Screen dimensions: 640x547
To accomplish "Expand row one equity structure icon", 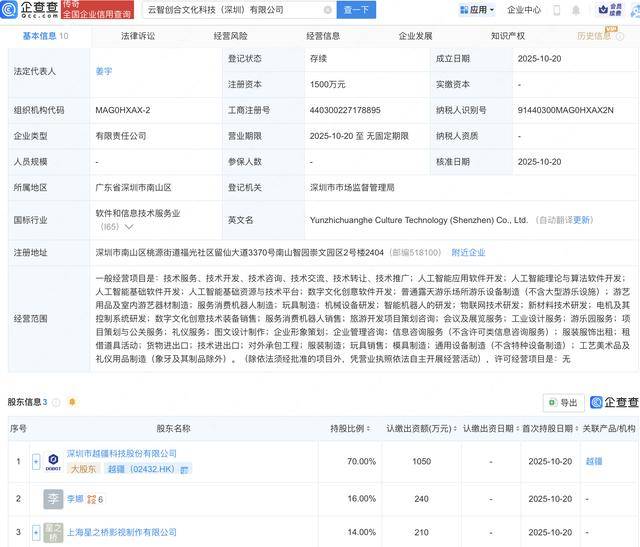I will tap(37, 462).
